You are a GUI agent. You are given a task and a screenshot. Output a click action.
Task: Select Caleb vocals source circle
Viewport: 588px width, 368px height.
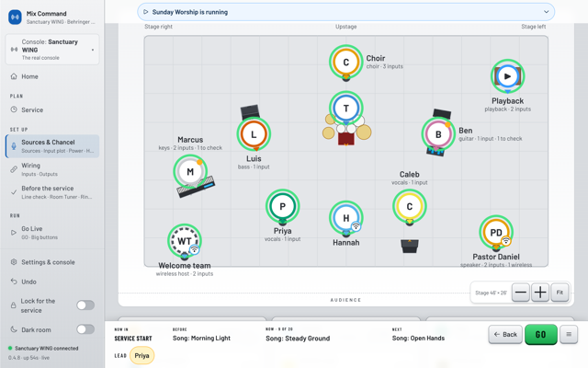(x=410, y=206)
